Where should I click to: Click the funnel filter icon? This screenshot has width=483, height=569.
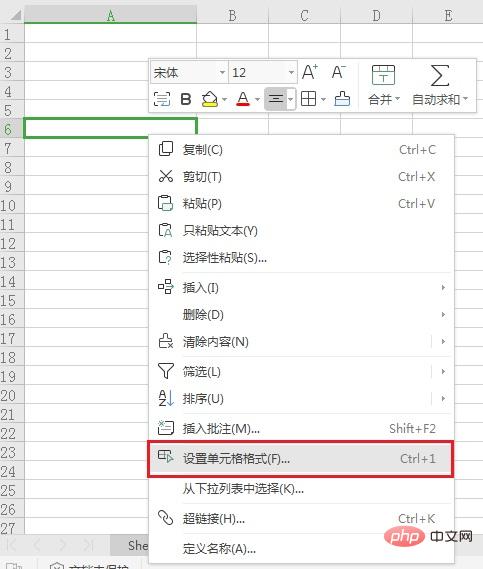[166, 371]
